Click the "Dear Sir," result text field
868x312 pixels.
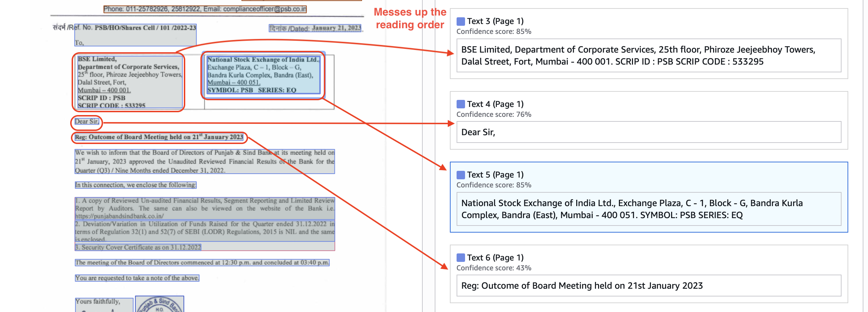tap(649, 132)
